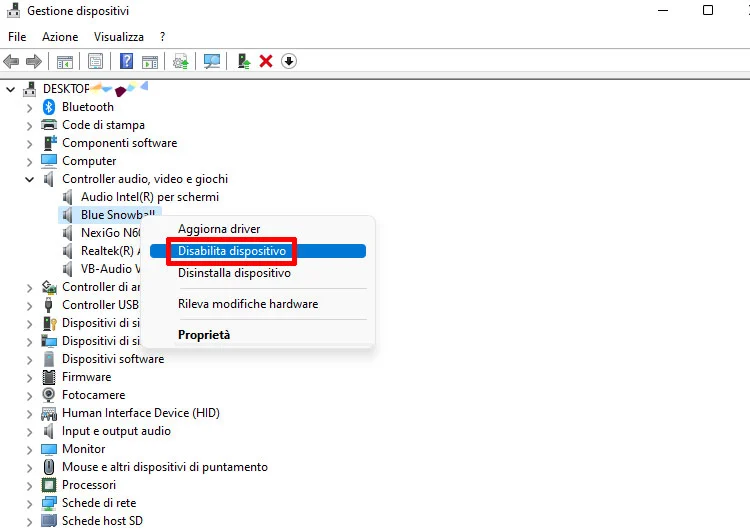Click the Monitor category icon
The image size is (750, 532).
tap(49, 449)
